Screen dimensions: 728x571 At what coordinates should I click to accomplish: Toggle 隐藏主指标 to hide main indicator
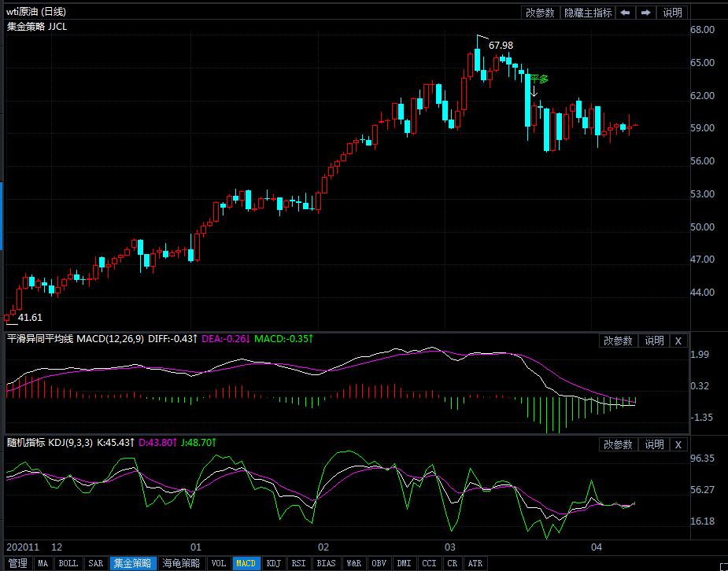click(587, 13)
